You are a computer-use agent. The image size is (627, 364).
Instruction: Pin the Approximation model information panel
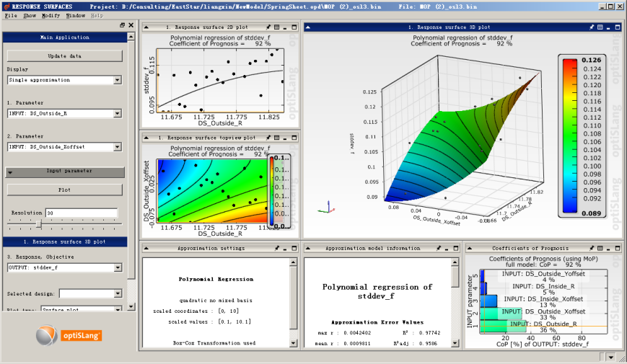click(x=439, y=248)
